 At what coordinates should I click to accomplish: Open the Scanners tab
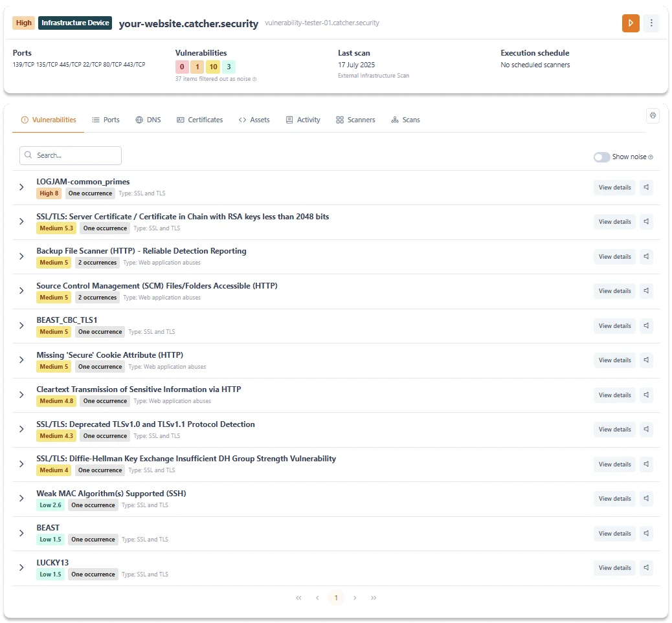click(x=355, y=120)
